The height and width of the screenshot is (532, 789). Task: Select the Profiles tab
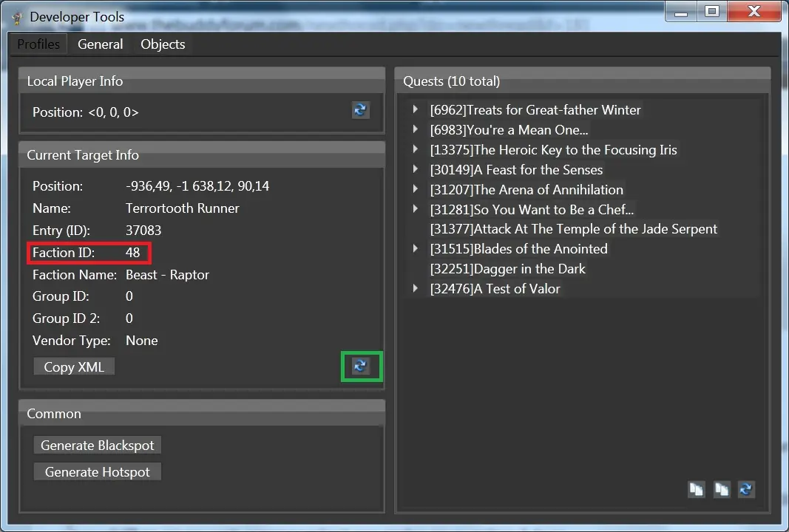[x=38, y=44]
